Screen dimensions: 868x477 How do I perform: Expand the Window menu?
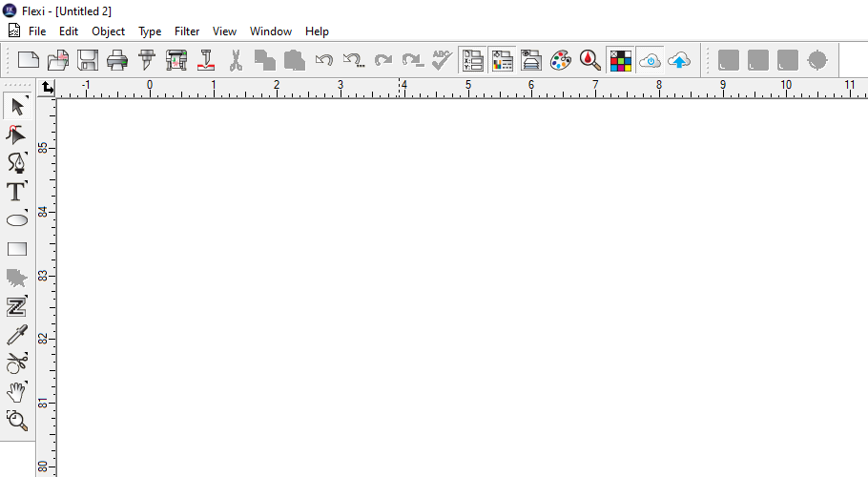click(271, 31)
